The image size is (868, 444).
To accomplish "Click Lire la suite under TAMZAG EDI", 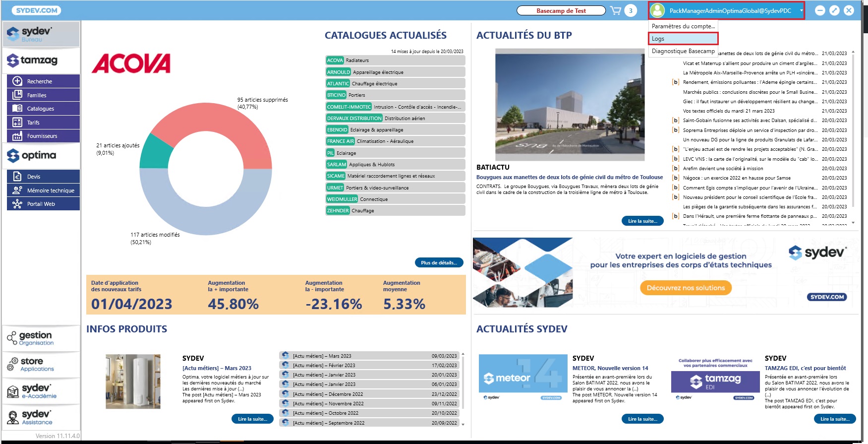I will [835, 419].
